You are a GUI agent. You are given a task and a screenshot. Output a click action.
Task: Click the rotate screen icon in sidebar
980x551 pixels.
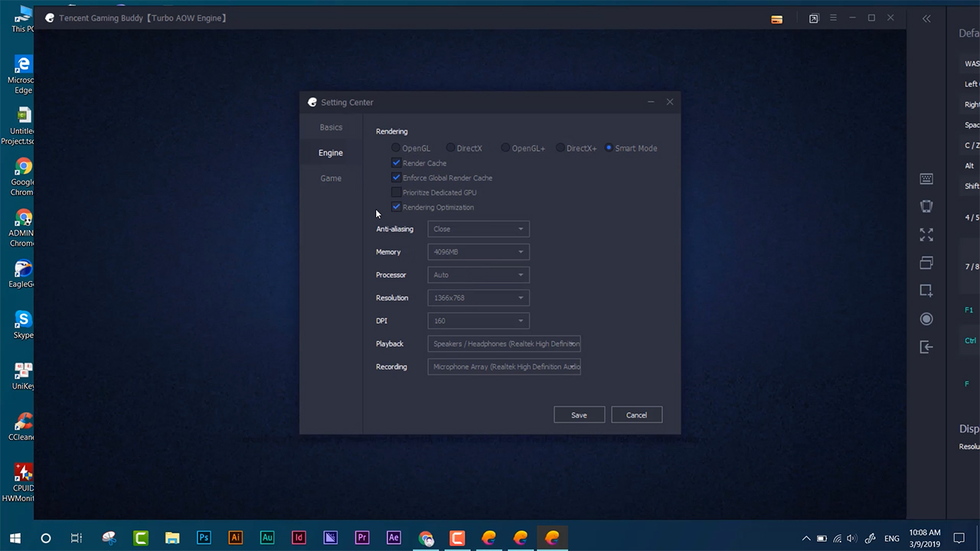926,207
